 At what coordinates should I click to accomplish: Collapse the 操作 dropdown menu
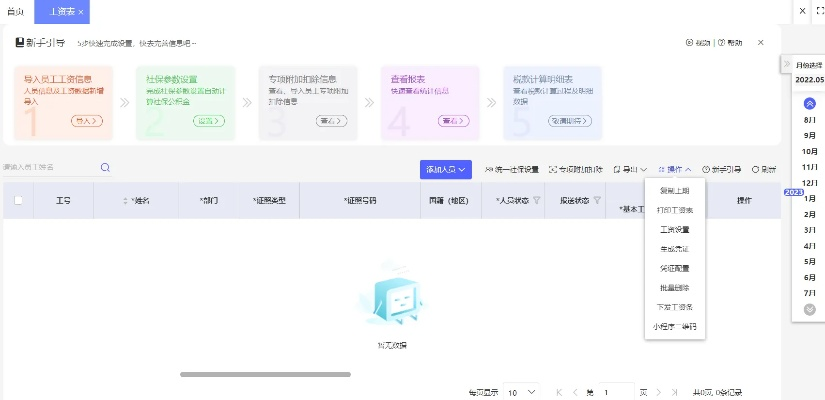(x=688, y=170)
